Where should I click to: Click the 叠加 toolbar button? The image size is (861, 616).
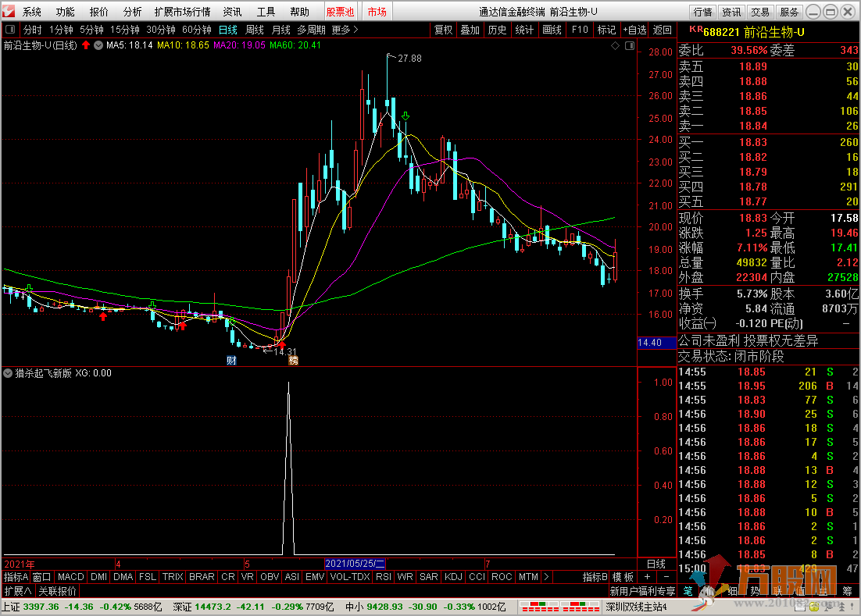click(470, 30)
